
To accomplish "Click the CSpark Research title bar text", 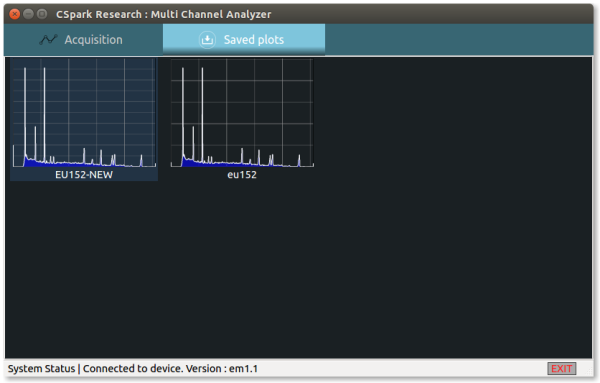I will (163, 14).
